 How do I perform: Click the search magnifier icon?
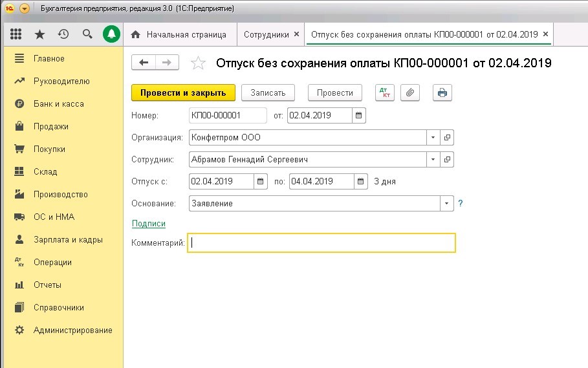click(87, 34)
